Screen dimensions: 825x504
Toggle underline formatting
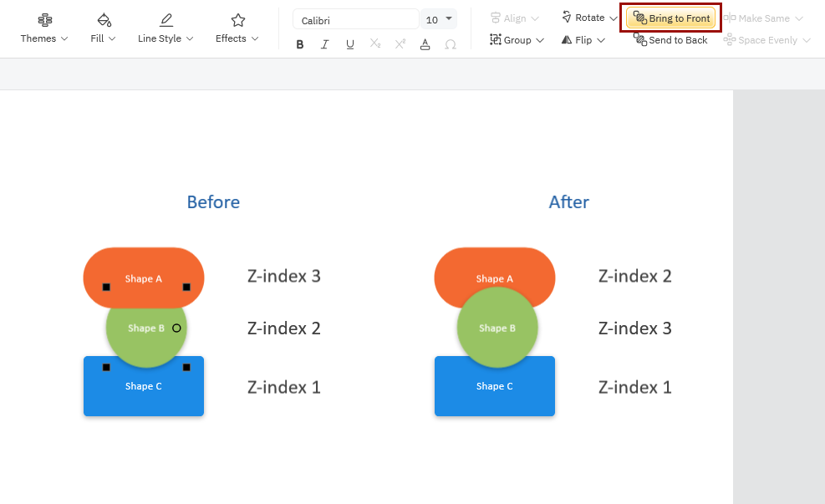click(x=350, y=44)
